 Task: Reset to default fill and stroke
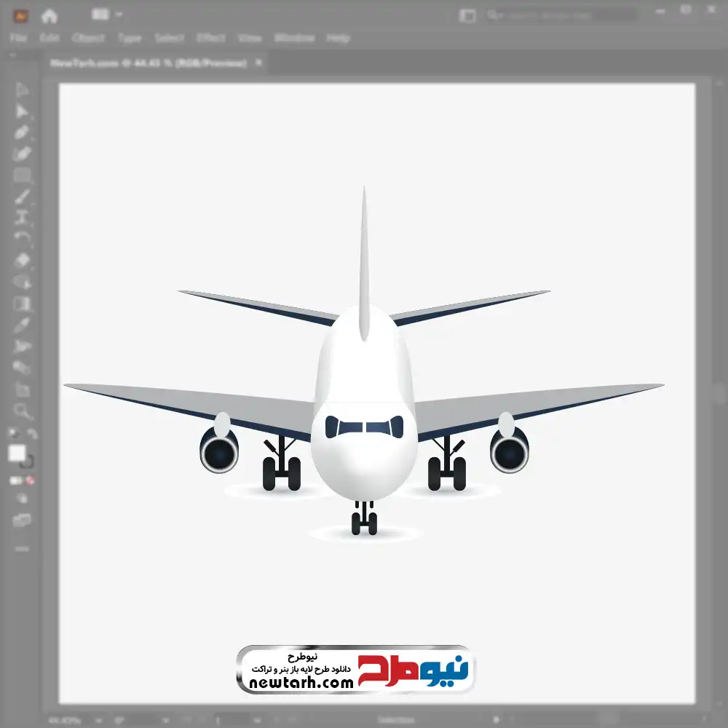(x=13, y=434)
